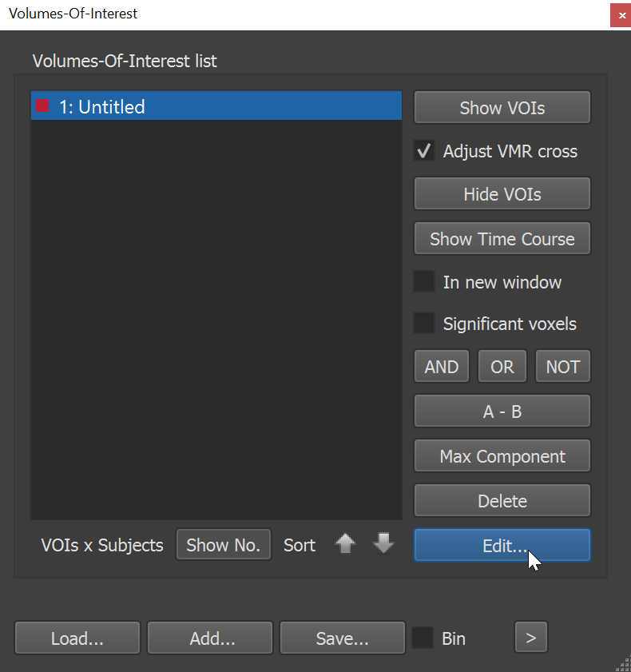Apply the NOT operation

tap(562, 367)
